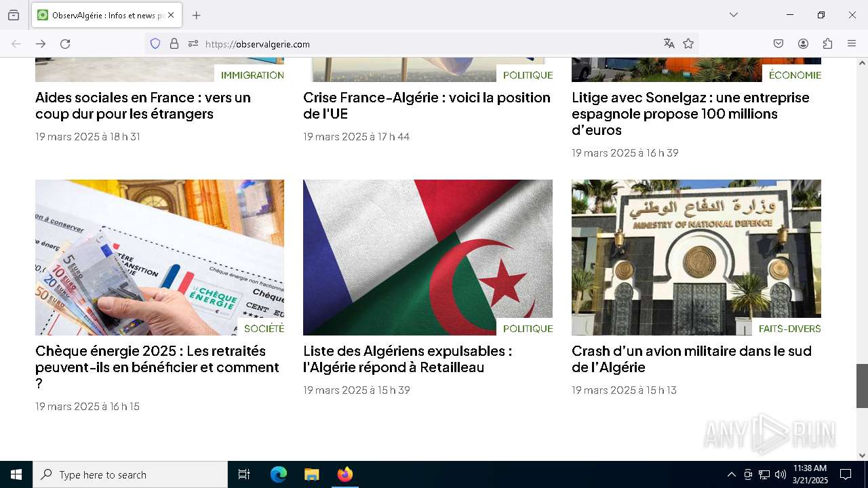The height and width of the screenshot is (488, 868).
Task: Click date 19 mars 2025 à 15 h 39
Action: coord(356,390)
